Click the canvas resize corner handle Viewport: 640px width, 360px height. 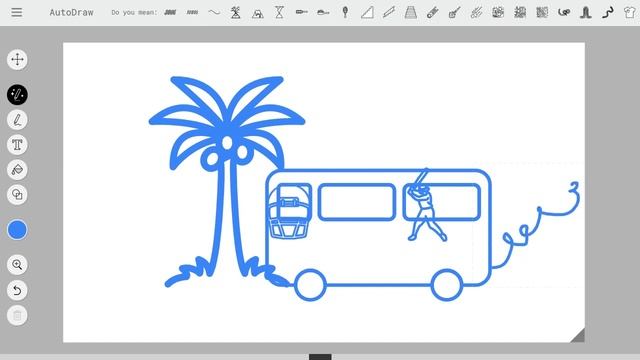[x=579, y=336]
